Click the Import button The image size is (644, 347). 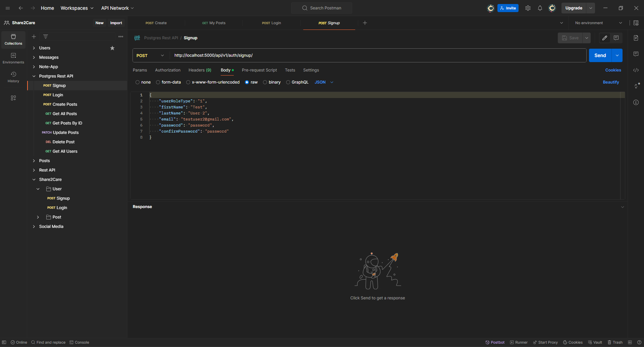(116, 23)
